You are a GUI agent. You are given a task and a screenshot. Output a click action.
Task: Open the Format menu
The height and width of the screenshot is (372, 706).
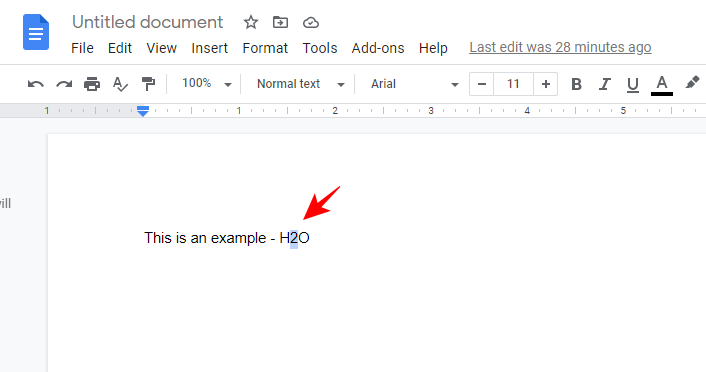[265, 48]
